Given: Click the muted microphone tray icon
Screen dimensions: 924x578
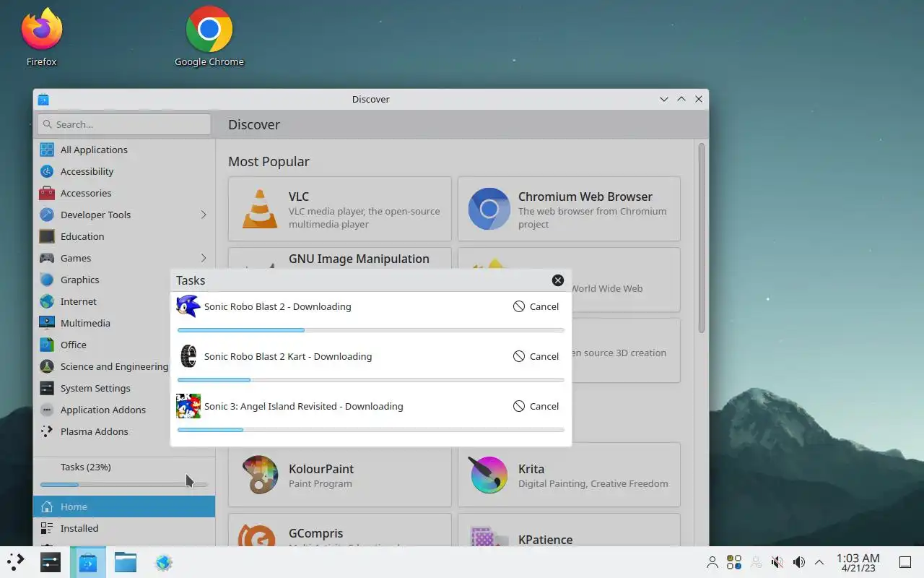Looking at the screenshot, I should tap(777, 562).
